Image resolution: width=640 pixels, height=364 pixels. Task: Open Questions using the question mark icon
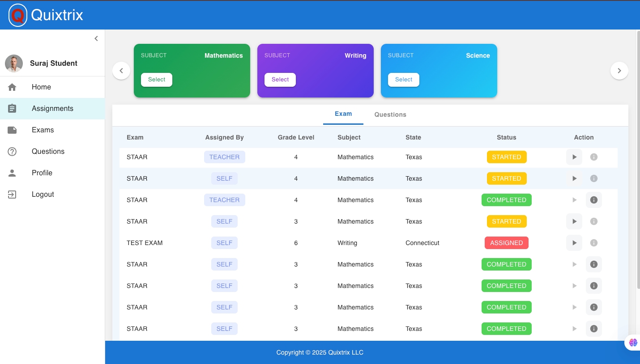coord(12,151)
